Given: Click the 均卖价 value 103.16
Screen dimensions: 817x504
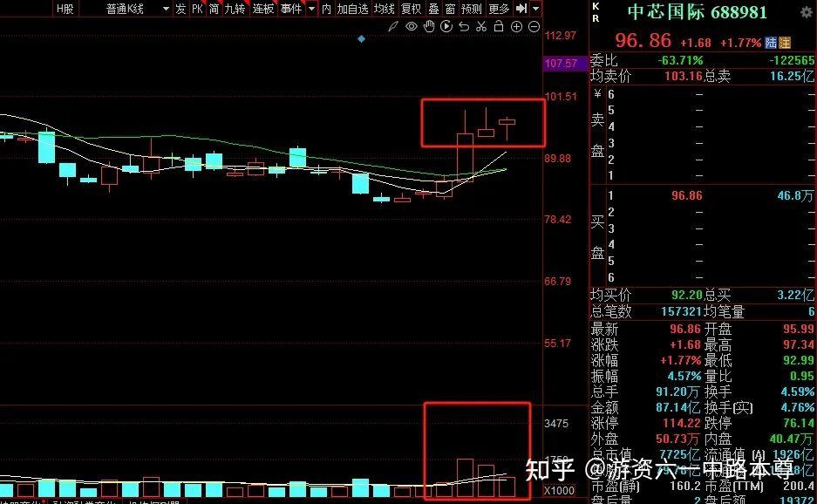Looking at the screenshot, I should point(684,76).
